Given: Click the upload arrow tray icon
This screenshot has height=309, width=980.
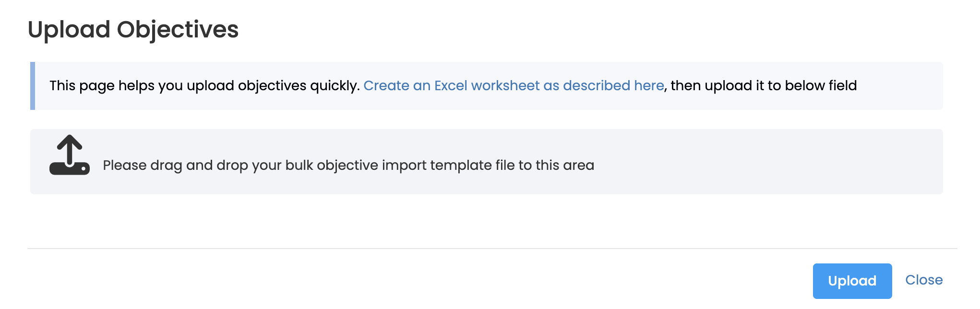Looking at the screenshot, I should pos(70,155).
